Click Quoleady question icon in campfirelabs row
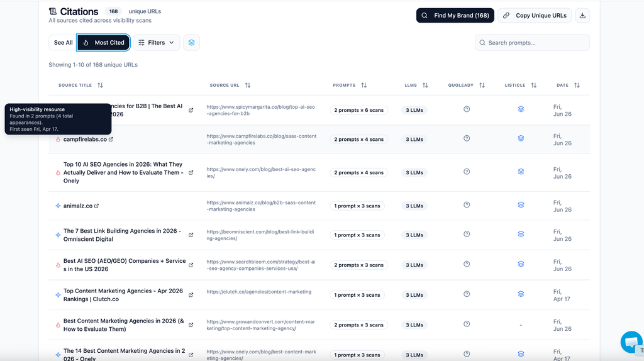Image resolution: width=644 pixels, height=361 pixels. pos(467,138)
